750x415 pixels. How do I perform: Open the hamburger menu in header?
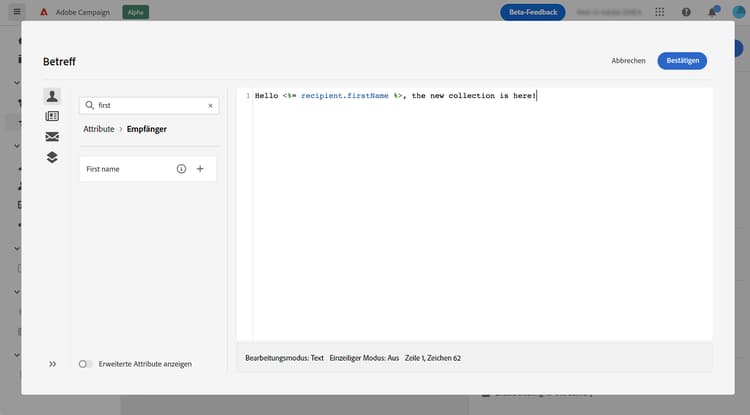(17, 12)
